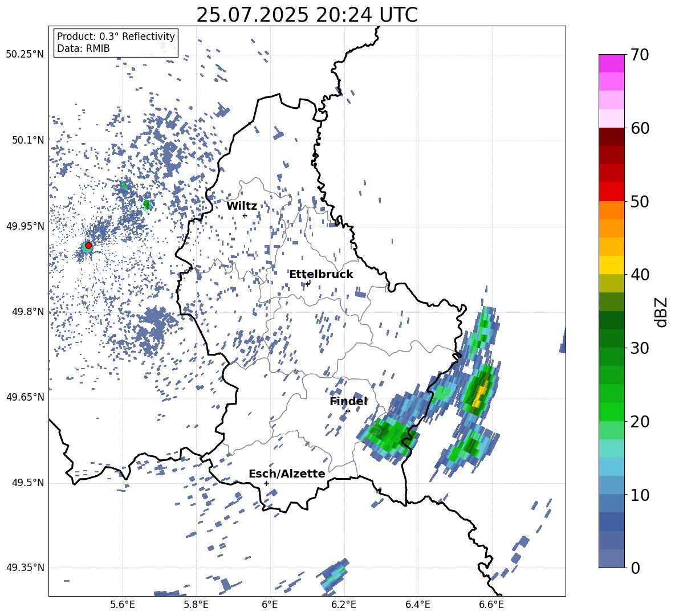Click the colorbar tick label 50
The width and height of the screenshot is (675, 616).
pos(640,201)
